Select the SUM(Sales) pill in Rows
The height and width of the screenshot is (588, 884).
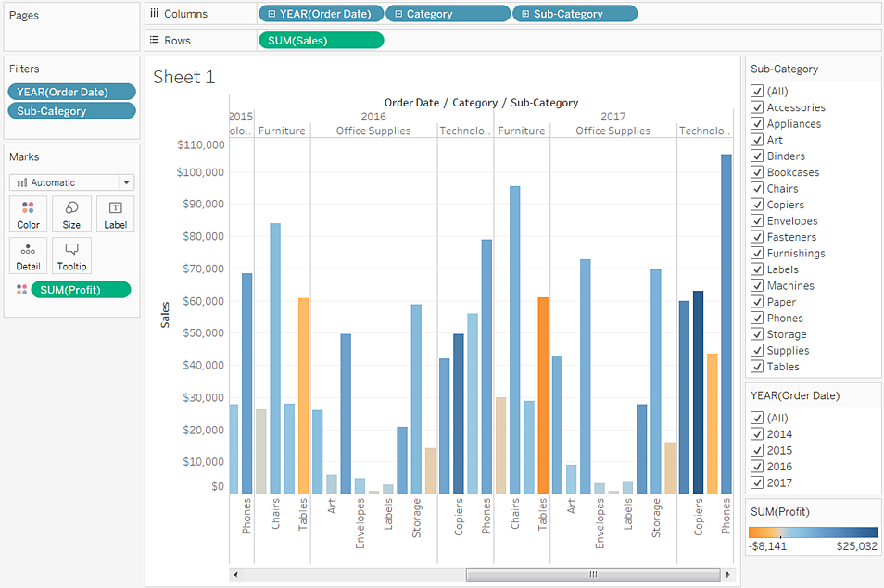coord(320,40)
